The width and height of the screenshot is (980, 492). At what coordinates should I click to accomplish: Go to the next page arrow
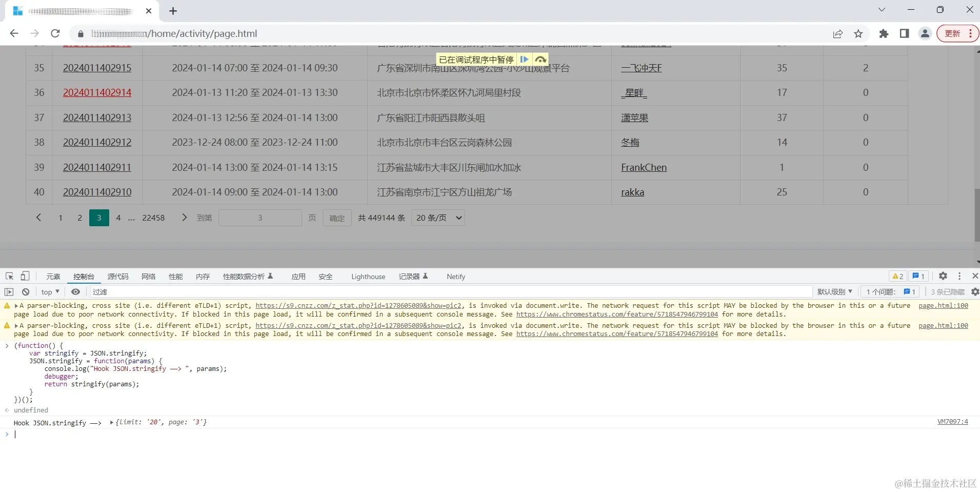point(185,218)
